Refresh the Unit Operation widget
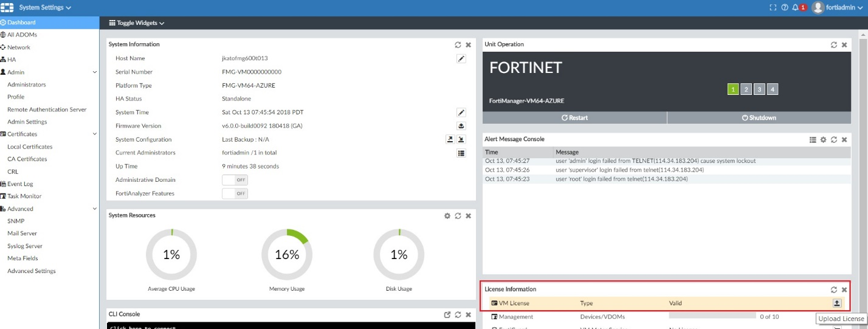This screenshot has width=868, height=329. tap(834, 44)
